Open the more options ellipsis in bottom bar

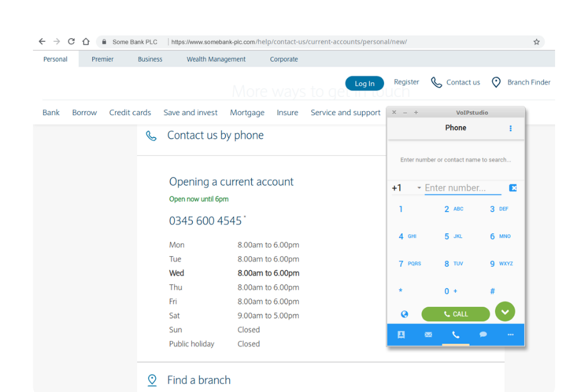[510, 334]
